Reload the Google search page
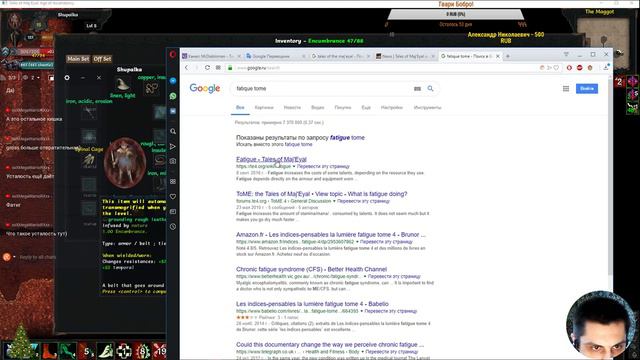The image size is (640, 360). click(207, 68)
